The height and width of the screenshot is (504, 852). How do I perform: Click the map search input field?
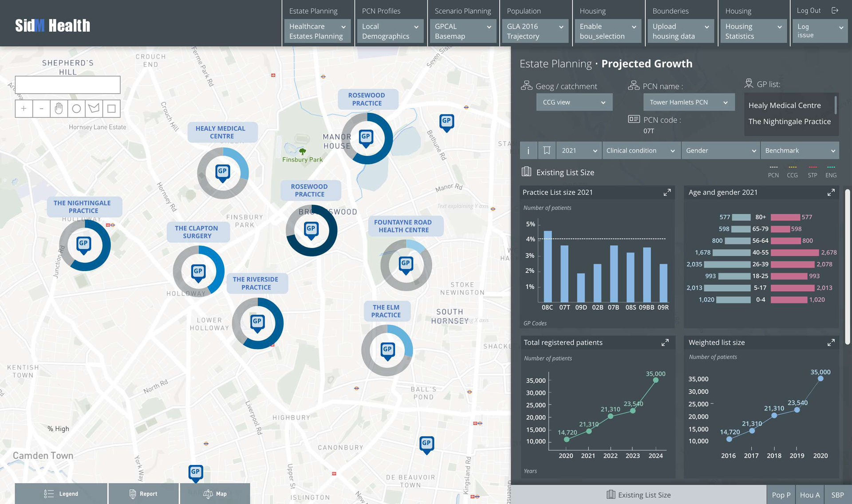[67, 85]
